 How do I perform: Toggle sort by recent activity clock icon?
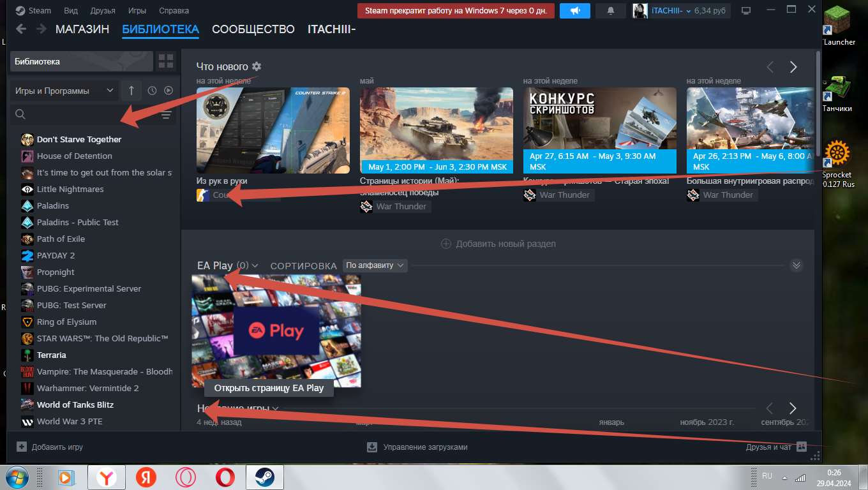pos(152,91)
